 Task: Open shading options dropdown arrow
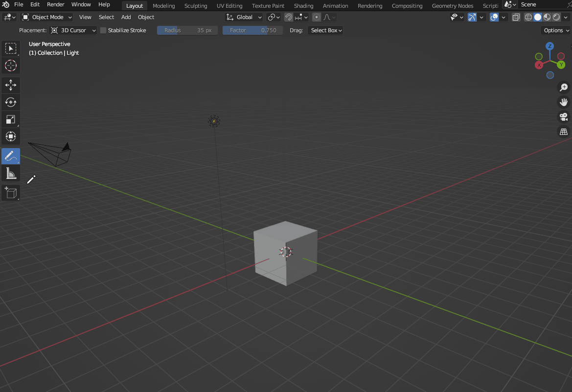[x=566, y=17]
